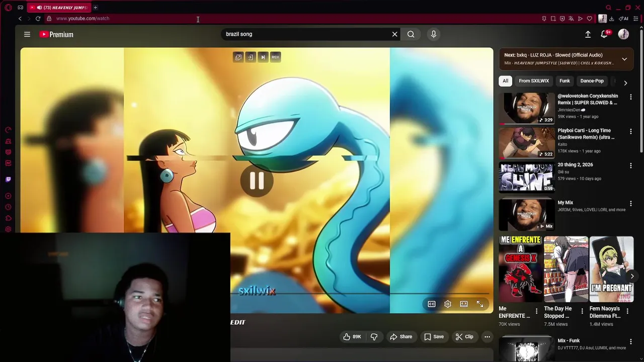Click the overlay skip-next icon
644x362 pixels.
tap(263, 57)
